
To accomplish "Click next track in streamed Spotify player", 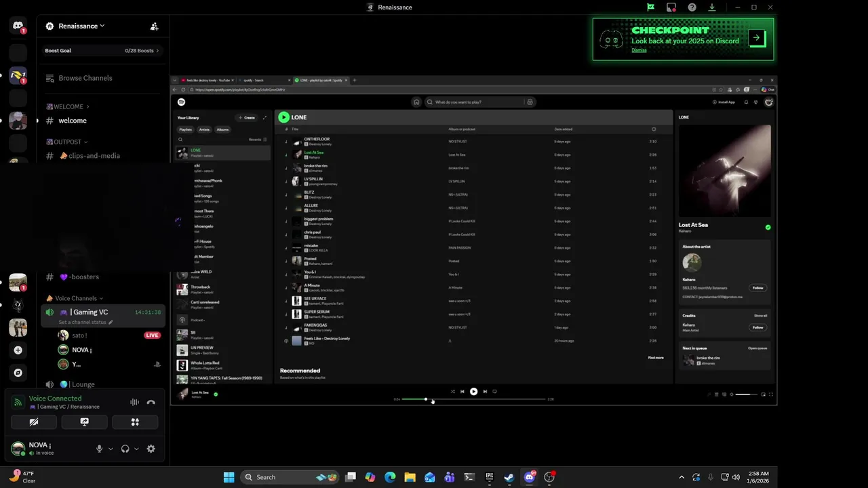I will tap(485, 391).
